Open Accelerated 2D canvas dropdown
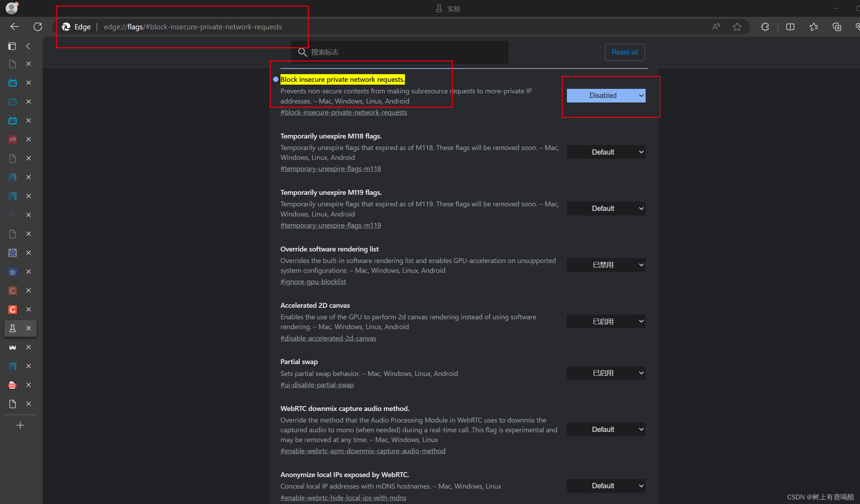Viewport: 860px width, 504px height. coord(606,321)
